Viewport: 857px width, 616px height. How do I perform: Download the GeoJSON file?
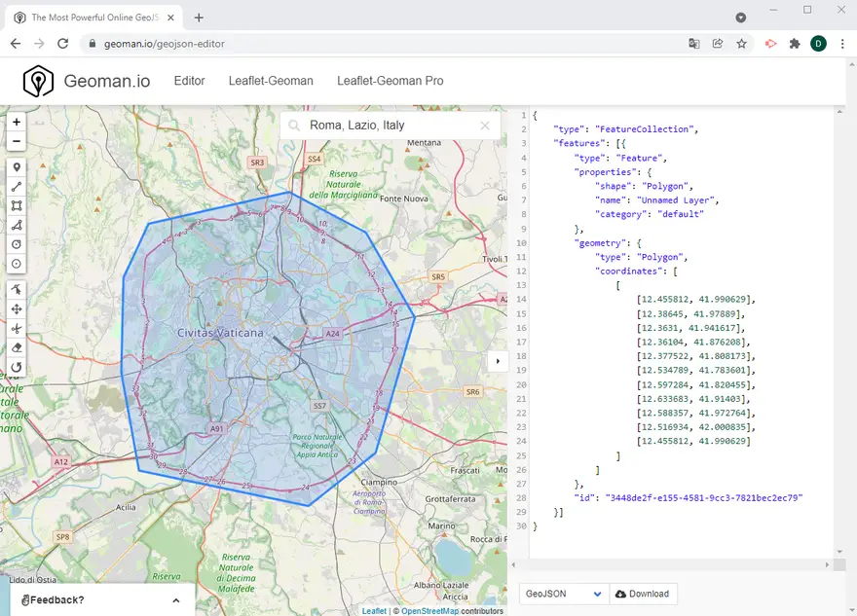click(643, 594)
